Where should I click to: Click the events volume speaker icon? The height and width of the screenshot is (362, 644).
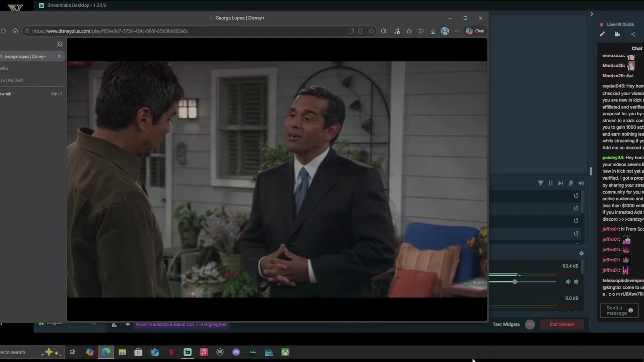pyautogui.click(x=581, y=183)
